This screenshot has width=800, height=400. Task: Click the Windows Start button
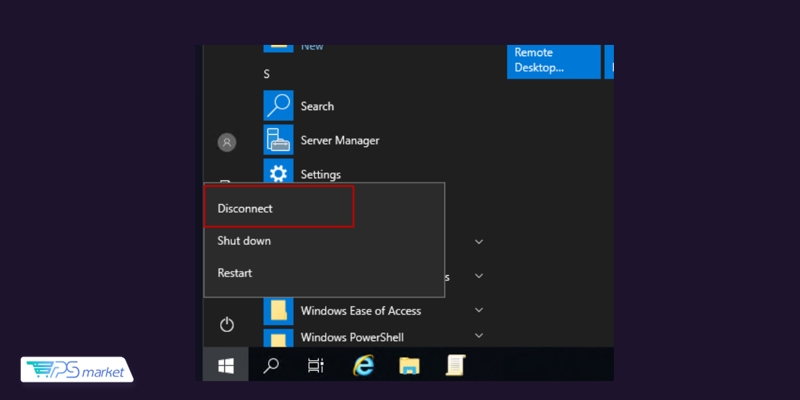pos(226,366)
